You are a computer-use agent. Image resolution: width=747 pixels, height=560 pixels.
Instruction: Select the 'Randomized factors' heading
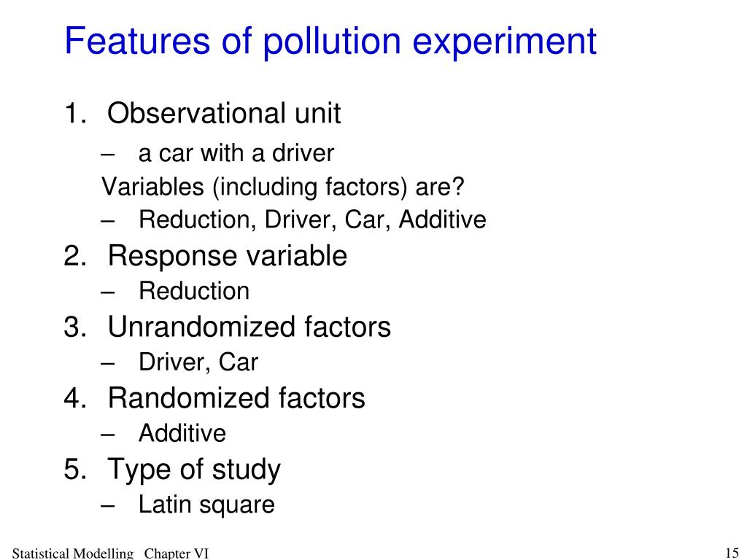pos(236,397)
